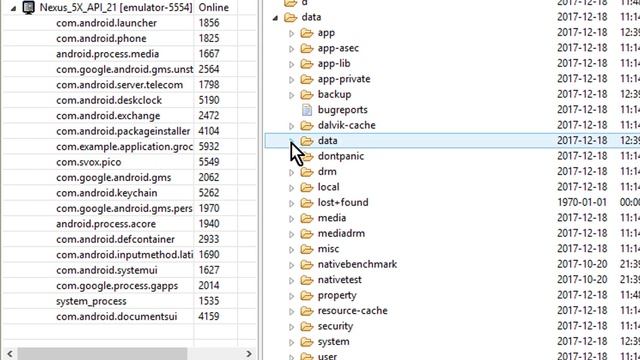Select com.android.exchange process
The height and width of the screenshot is (360, 640).
108,116
